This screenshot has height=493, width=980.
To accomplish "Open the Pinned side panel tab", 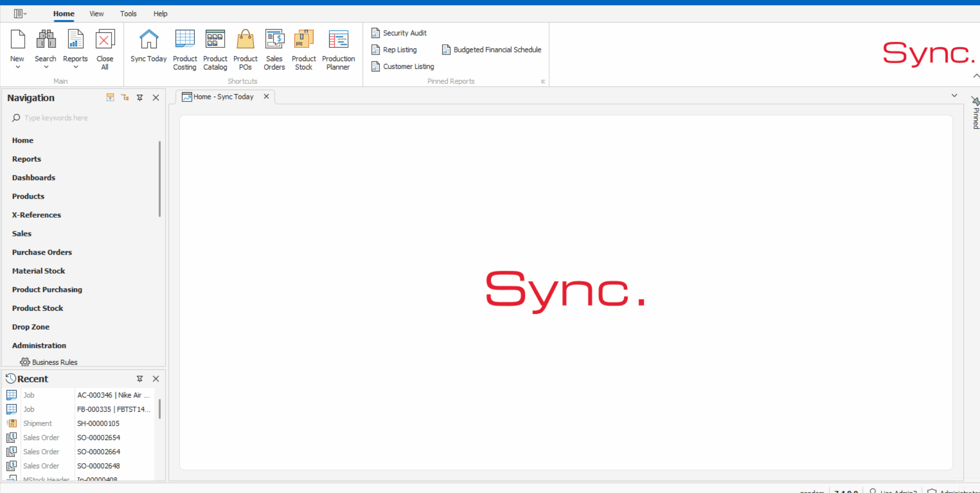I will click(x=975, y=113).
